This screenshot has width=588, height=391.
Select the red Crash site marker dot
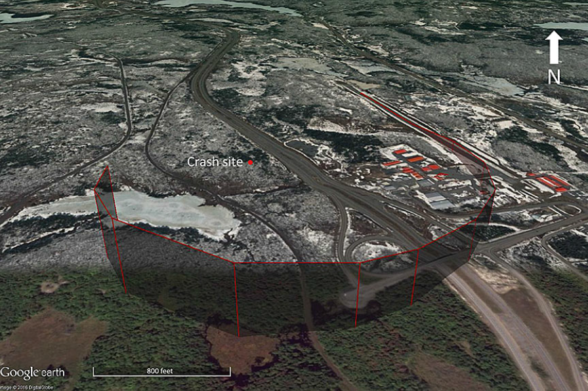point(251,162)
